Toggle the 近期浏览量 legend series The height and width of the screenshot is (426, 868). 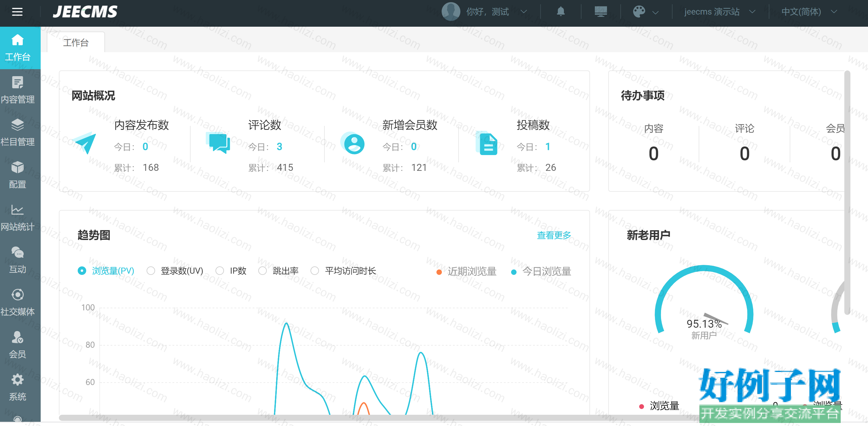(x=466, y=272)
